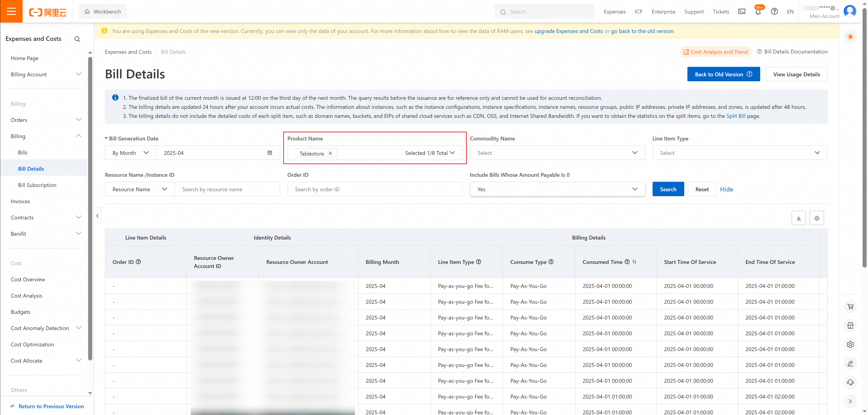Open the Line Item Type dropdown
This screenshot has height=415, width=868.
point(740,153)
